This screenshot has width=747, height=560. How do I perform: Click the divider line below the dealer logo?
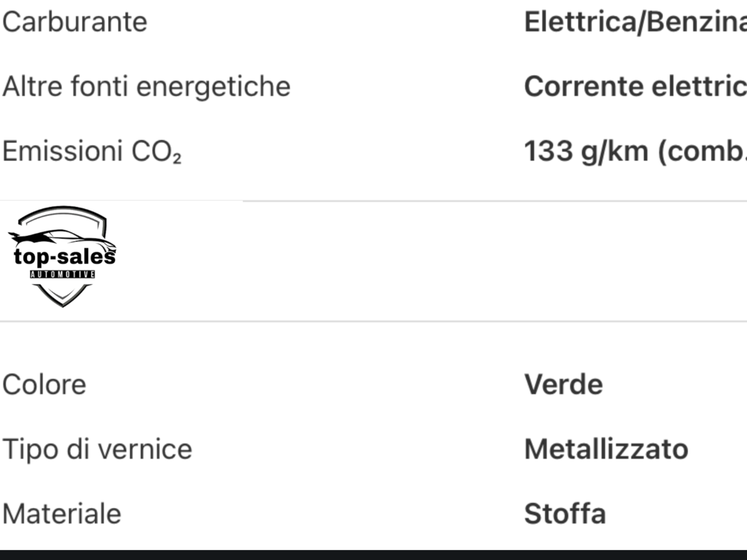373,322
